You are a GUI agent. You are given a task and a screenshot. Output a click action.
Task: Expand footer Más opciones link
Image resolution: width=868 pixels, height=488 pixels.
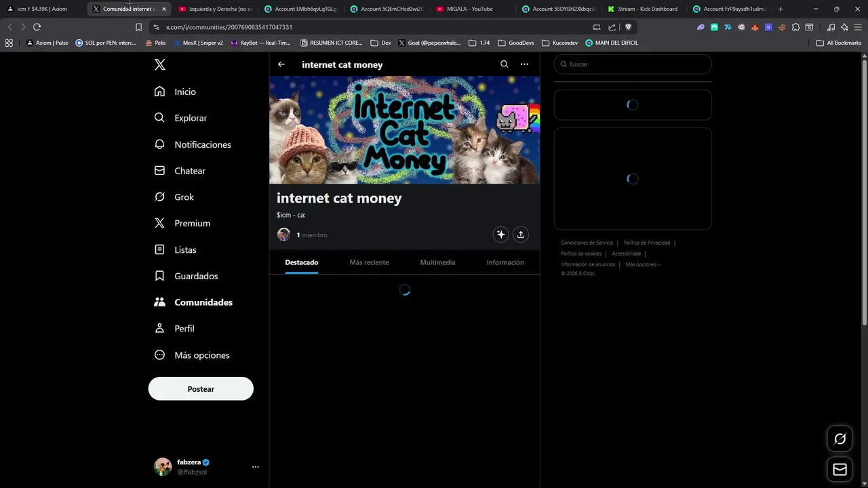(x=643, y=264)
